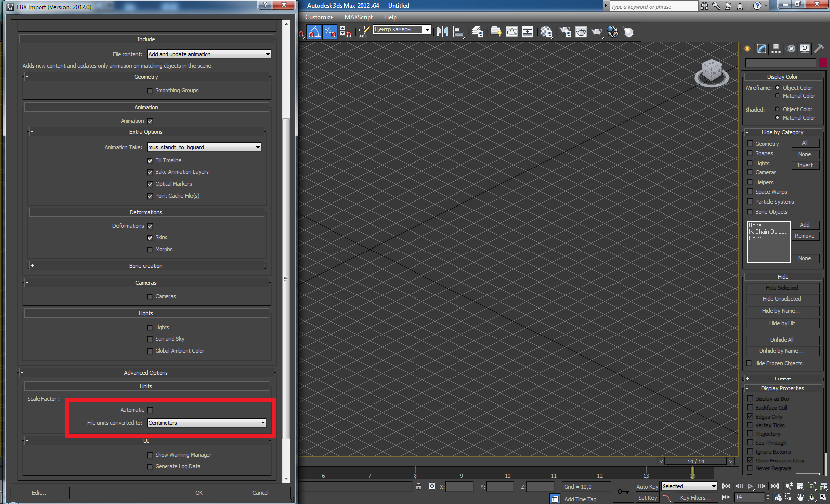Click the Unhide All button
Image resolution: width=830 pixels, height=504 pixels.
coord(783,340)
